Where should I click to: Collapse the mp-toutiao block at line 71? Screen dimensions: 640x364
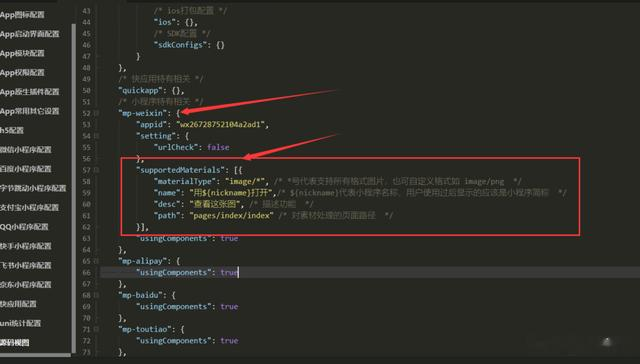point(97,329)
